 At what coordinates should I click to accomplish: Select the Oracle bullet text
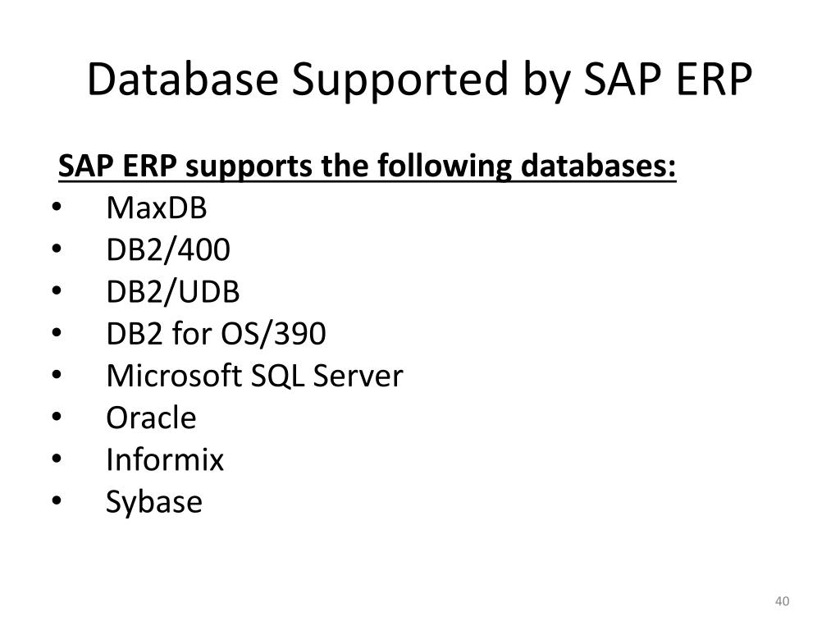pyautogui.click(x=151, y=418)
